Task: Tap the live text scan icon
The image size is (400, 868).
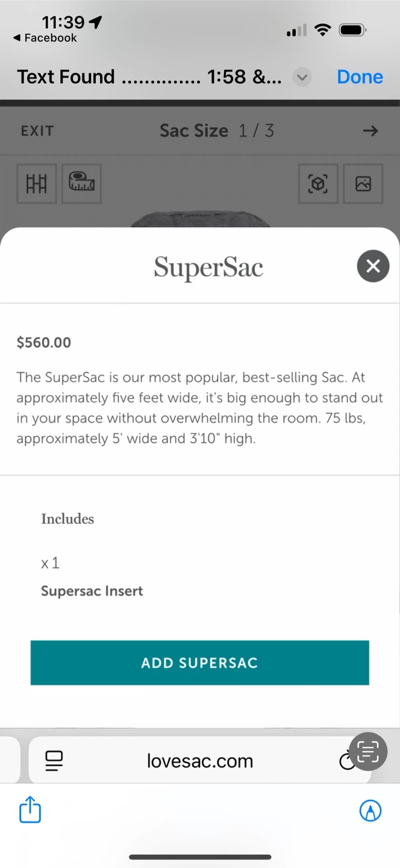Action: click(x=367, y=751)
